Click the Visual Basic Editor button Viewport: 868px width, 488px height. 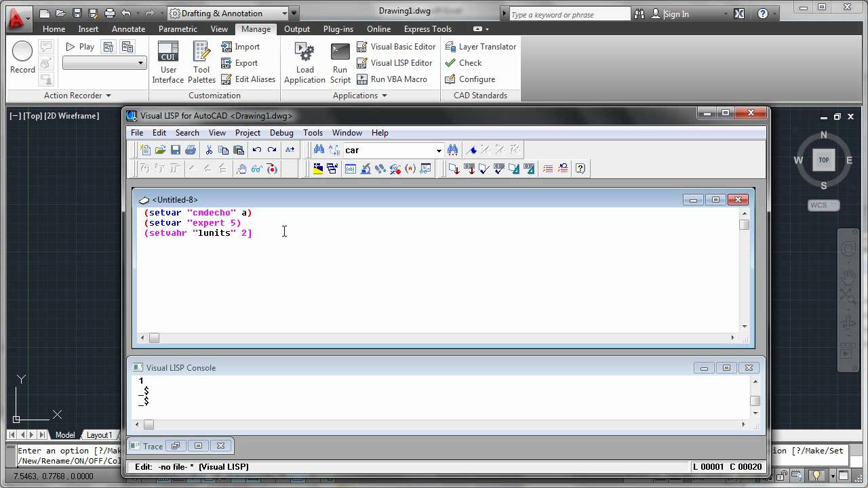396,47
